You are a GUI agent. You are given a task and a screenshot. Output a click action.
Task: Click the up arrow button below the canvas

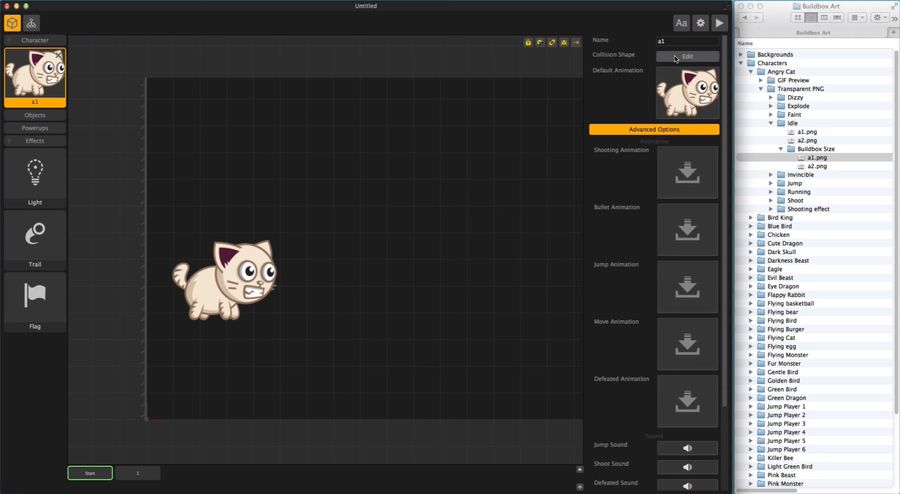tap(579, 469)
